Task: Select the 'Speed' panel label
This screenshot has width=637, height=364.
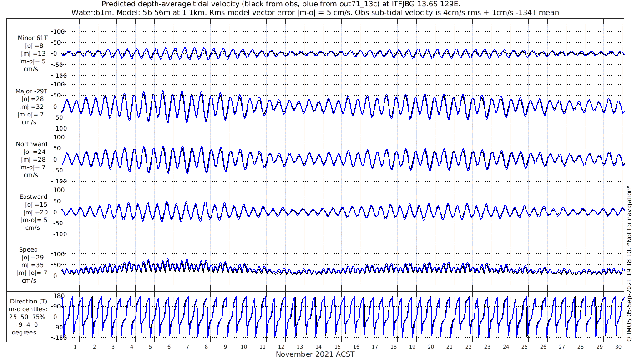Action: (x=28, y=250)
